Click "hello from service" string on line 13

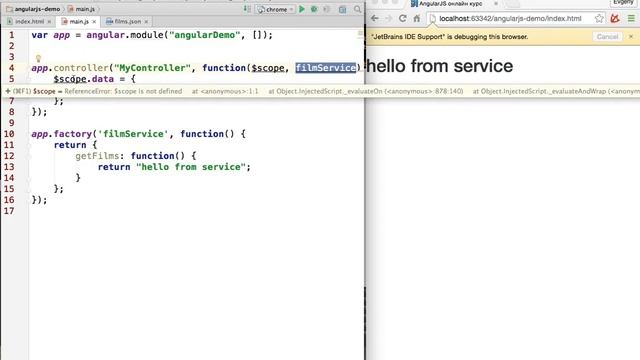pos(191,167)
